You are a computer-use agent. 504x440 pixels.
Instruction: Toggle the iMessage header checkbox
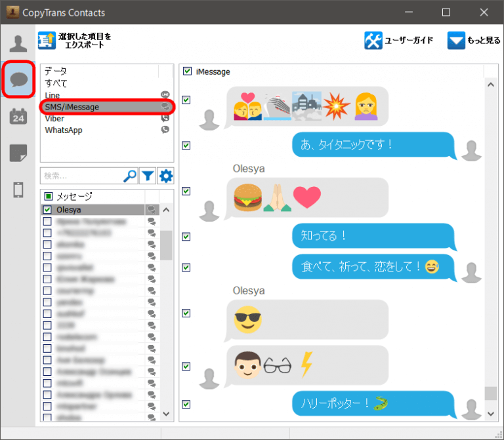point(187,71)
